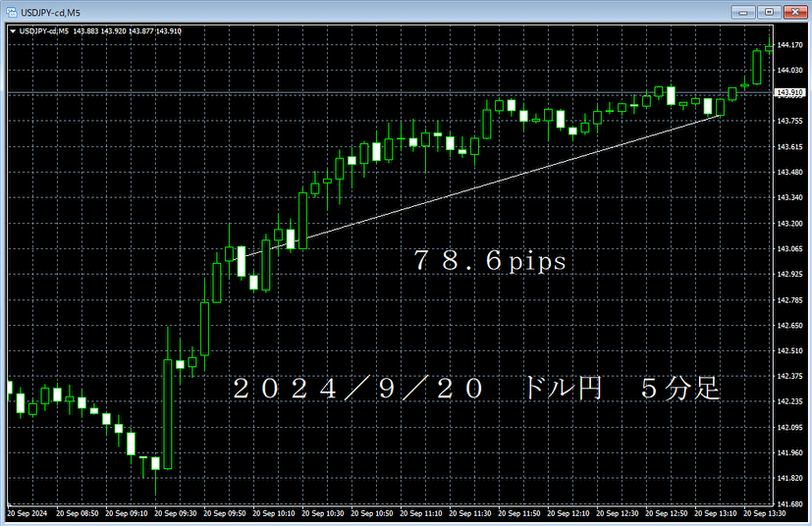Click the OHLC values 143.883 143.920 143.877 143.910

[x=128, y=31]
